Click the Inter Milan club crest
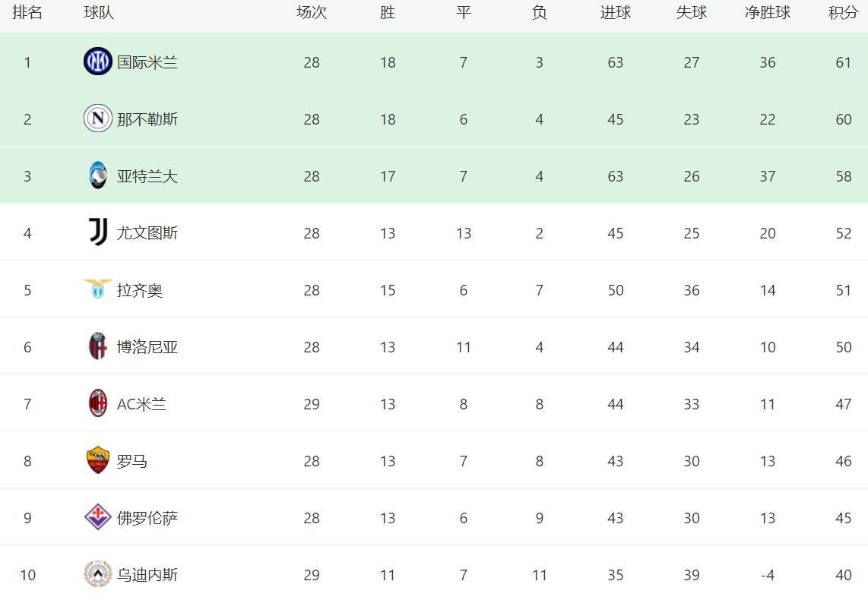Viewport: 868px width, 600px height. (x=98, y=62)
